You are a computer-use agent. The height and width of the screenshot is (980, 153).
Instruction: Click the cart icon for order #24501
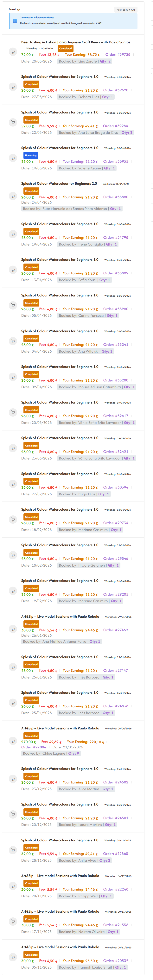pyautogui.click(x=13, y=814)
